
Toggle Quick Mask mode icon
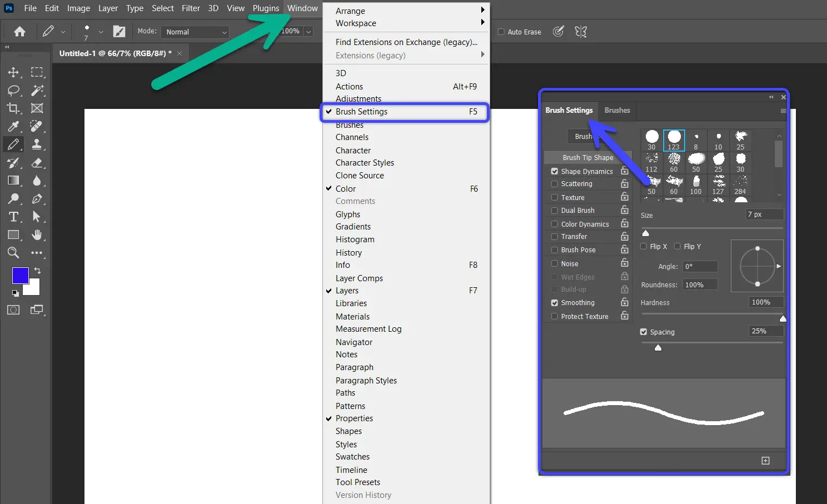click(13, 310)
